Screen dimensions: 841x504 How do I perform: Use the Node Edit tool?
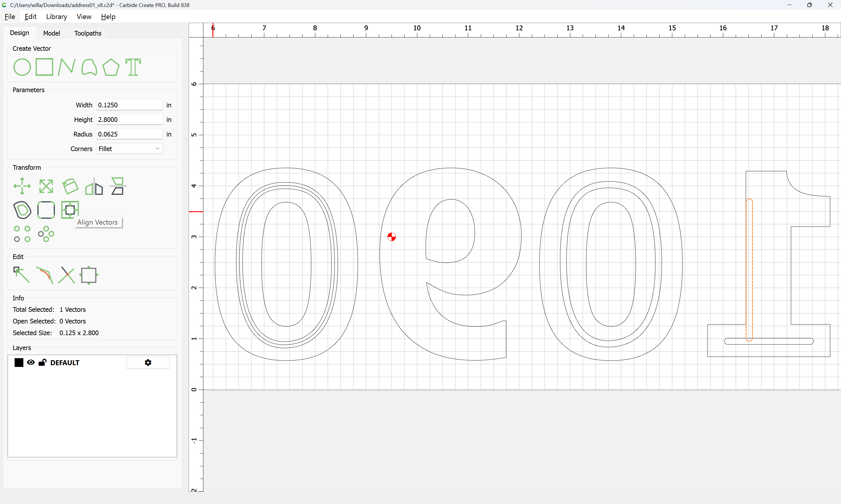pos(21,275)
